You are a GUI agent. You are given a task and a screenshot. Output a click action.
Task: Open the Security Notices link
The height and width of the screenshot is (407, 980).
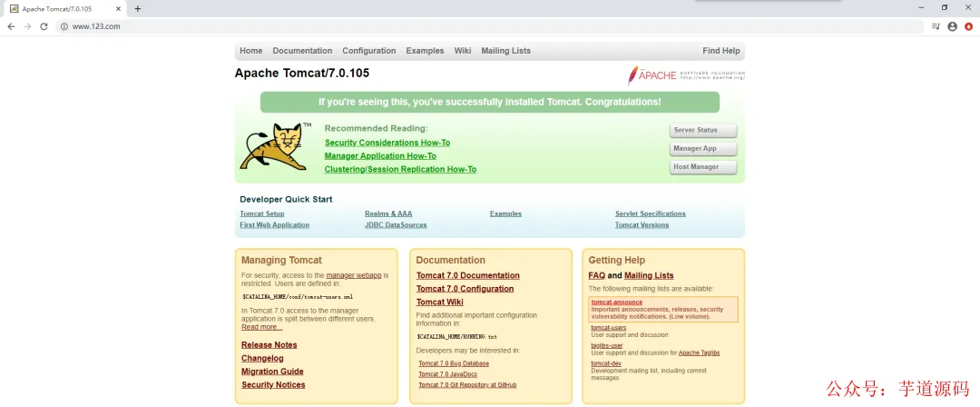tap(273, 384)
